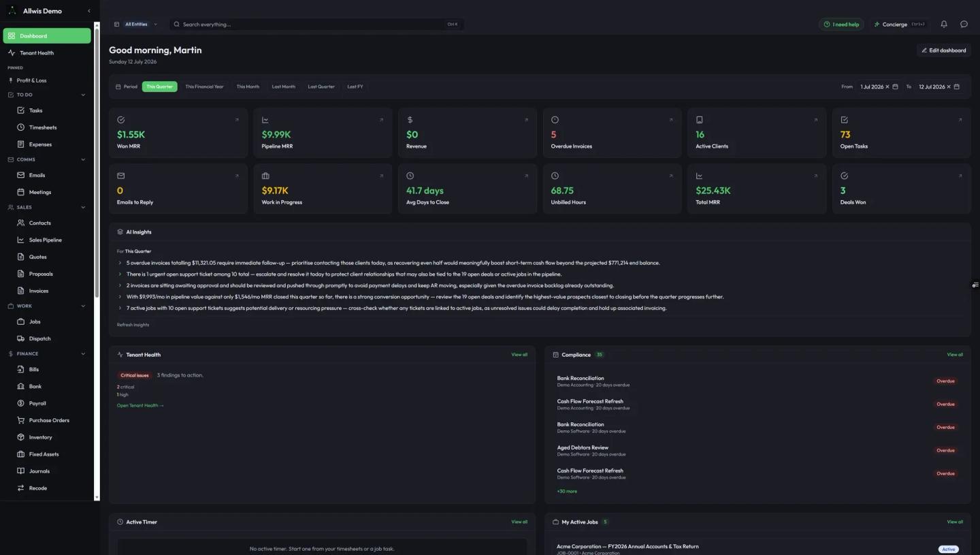The width and height of the screenshot is (980, 555).
Task: Open the chat messages icon
Action: tap(964, 24)
